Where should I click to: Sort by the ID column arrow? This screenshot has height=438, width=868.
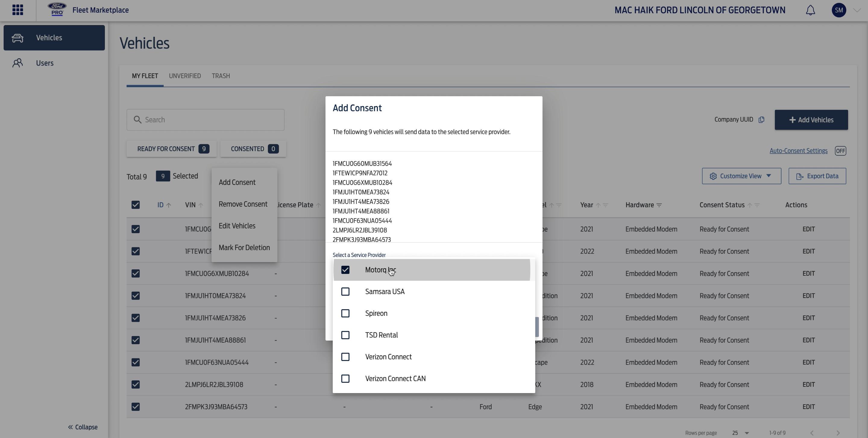pyautogui.click(x=169, y=205)
